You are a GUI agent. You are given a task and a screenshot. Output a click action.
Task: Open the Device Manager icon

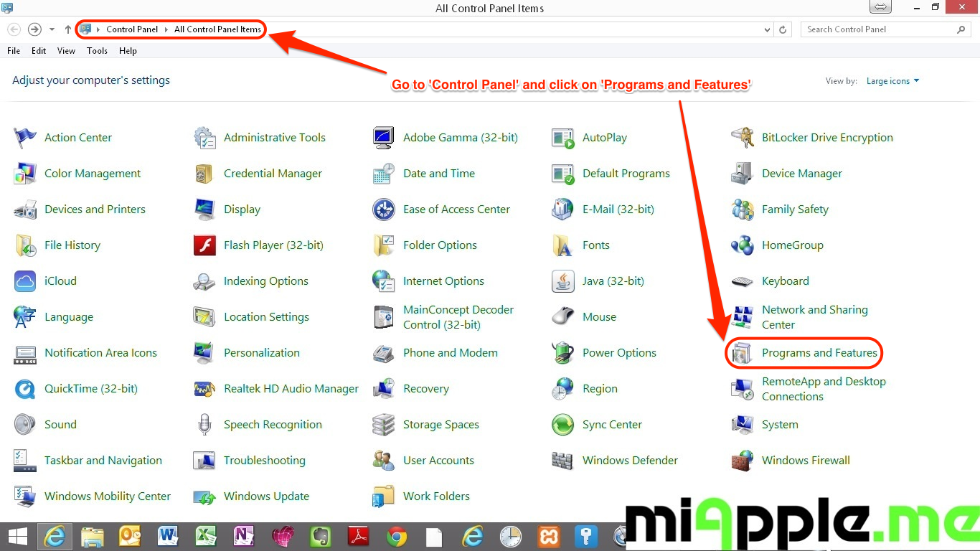point(743,174)
